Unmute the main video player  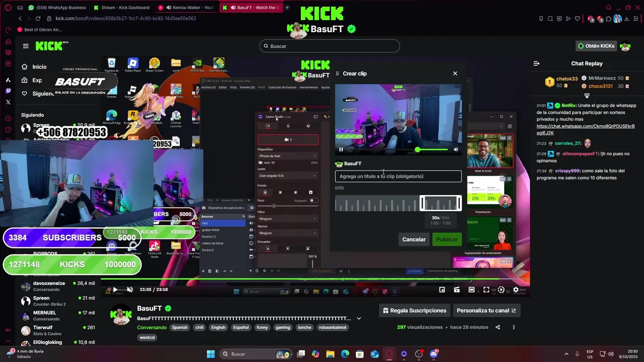(x=130, y=290)
